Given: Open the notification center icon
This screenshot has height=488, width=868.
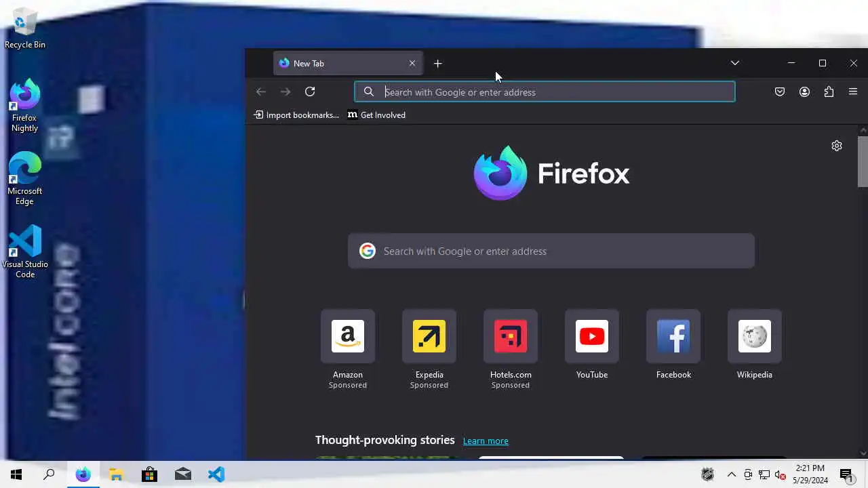Looking at the screenshot, I should [x=846, y=474].
